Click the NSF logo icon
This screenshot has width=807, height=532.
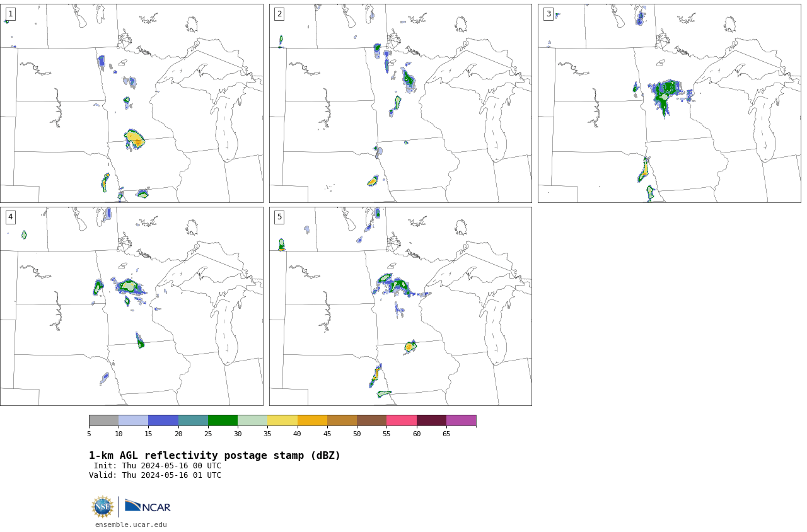coord(103,507)
